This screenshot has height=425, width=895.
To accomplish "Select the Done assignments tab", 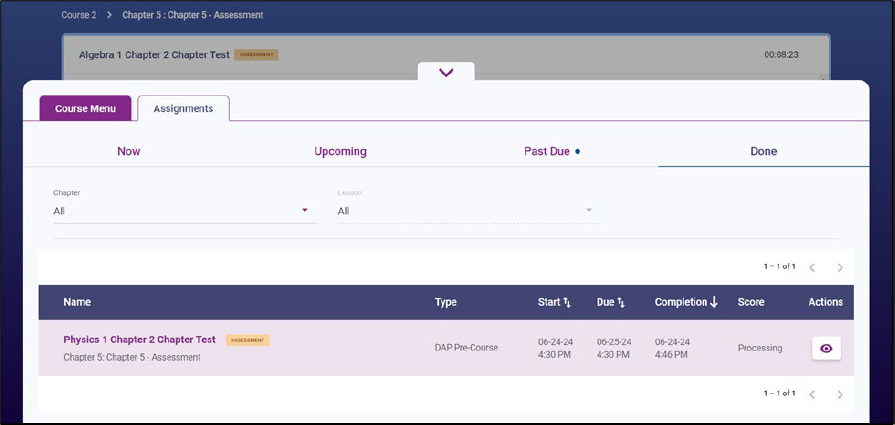I will 763,151.
